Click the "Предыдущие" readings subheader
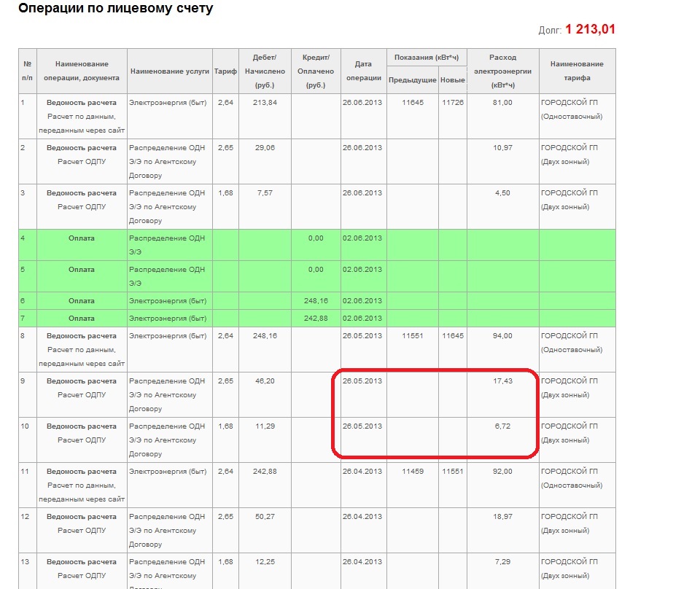The width and height of the screenshot is (700, 589). point(412,79)
